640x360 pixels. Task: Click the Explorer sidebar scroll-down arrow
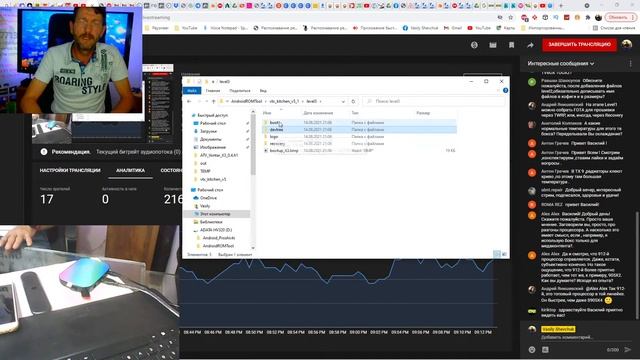253,248
